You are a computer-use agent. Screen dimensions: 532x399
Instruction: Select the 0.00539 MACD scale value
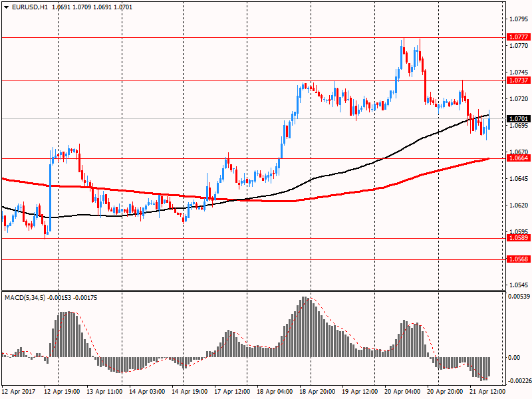pos(519,296)
